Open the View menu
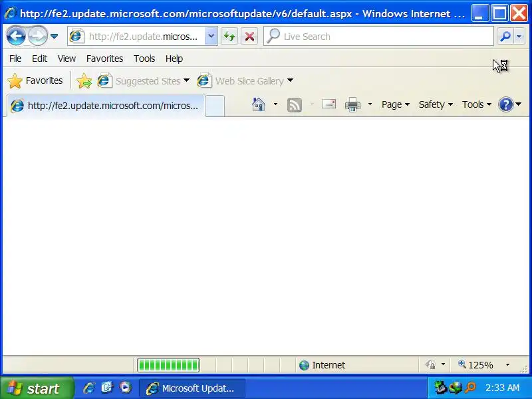 (66, 59)
